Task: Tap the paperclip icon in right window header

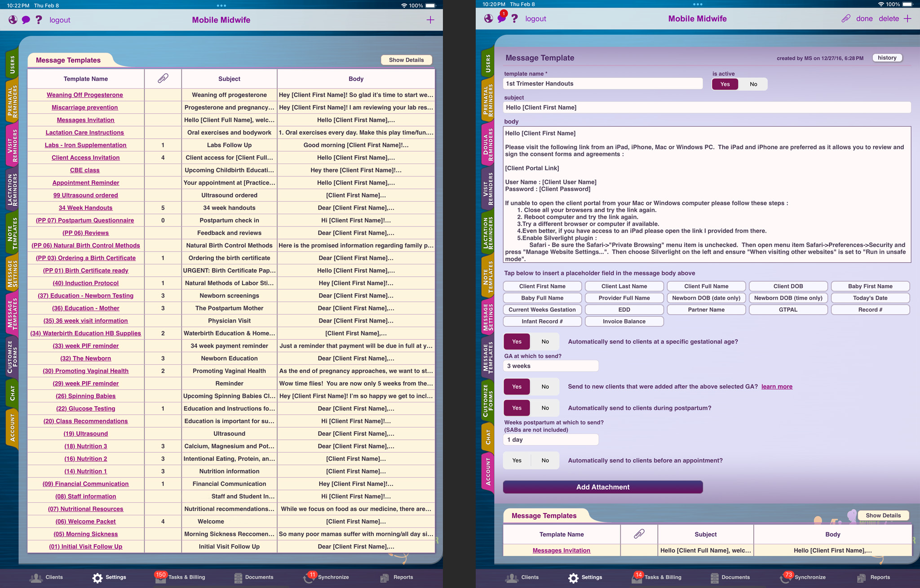Action: [846, 18]
